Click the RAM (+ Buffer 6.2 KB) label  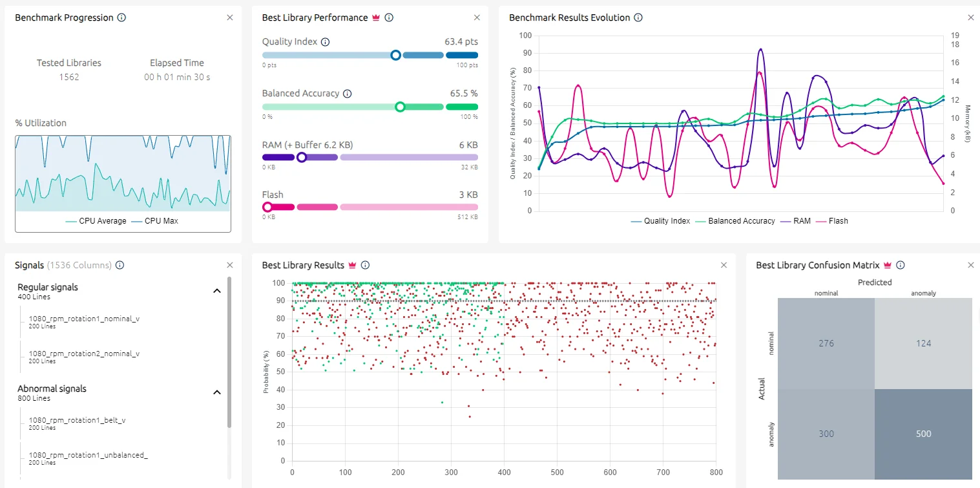click(x=308, y=145)
